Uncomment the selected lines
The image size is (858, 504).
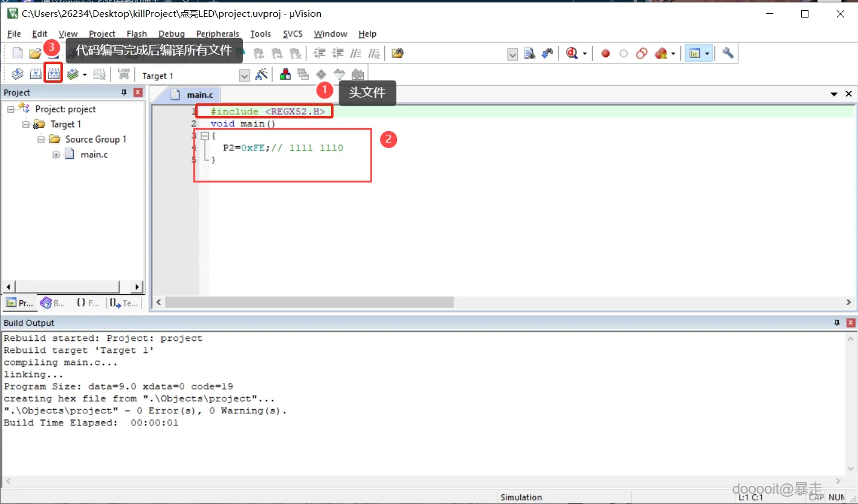click(x=374, y=53)
